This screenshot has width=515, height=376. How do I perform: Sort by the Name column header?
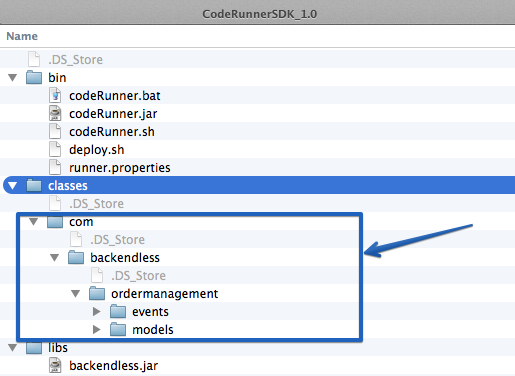(22, 36)
